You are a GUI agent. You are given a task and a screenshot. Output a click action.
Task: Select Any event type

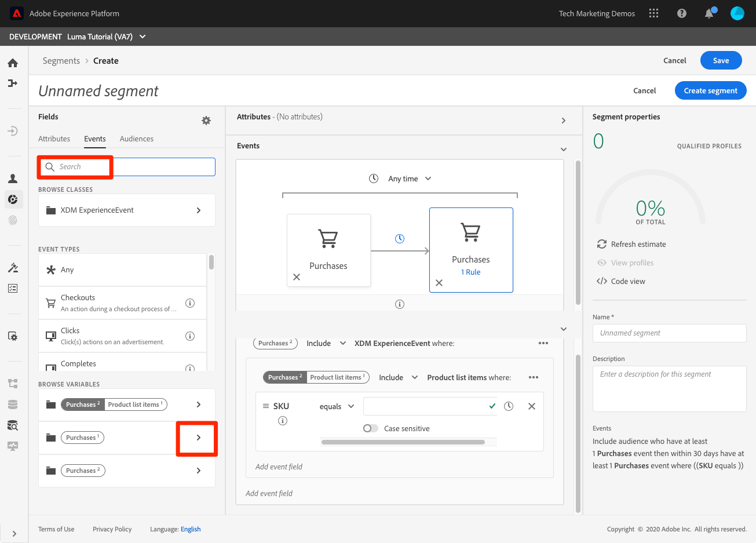tap(122, 269)
